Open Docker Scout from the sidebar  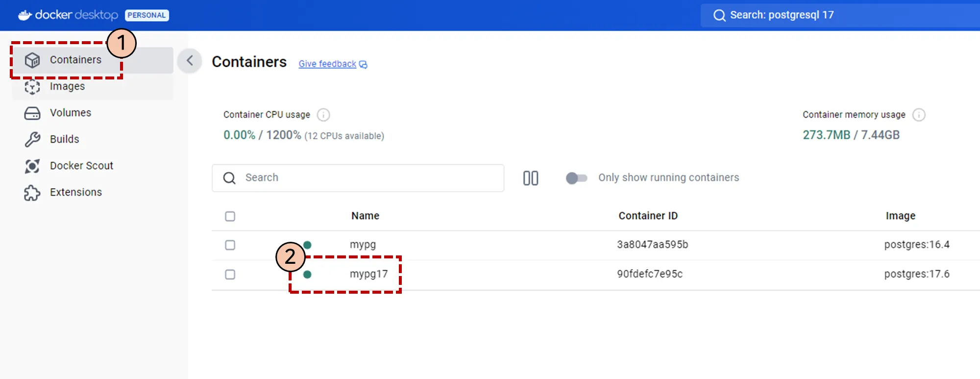(93, 166)
